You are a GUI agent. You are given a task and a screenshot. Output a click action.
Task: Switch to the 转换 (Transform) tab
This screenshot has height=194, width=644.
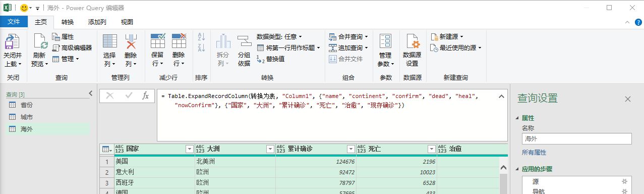pos(68,22)
